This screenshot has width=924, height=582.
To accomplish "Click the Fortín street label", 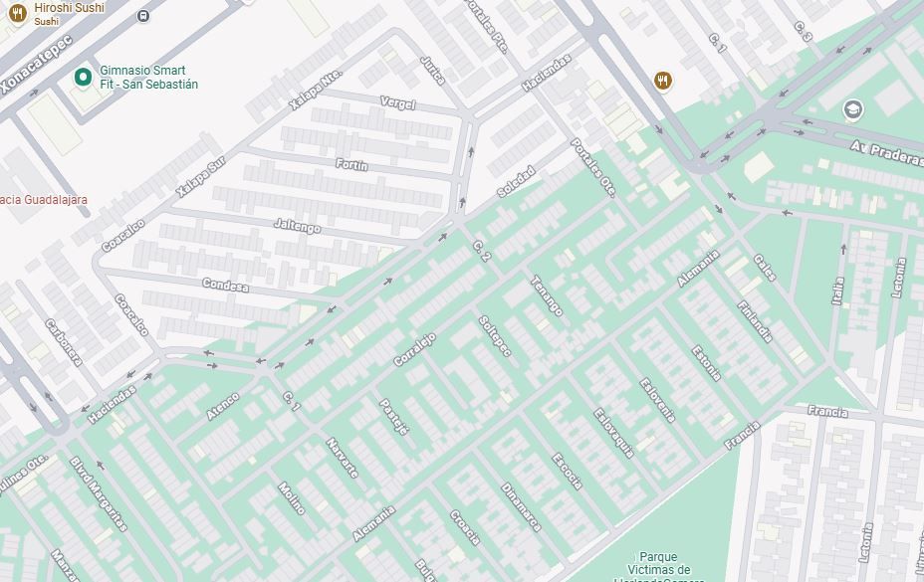I will click(351, 165).
